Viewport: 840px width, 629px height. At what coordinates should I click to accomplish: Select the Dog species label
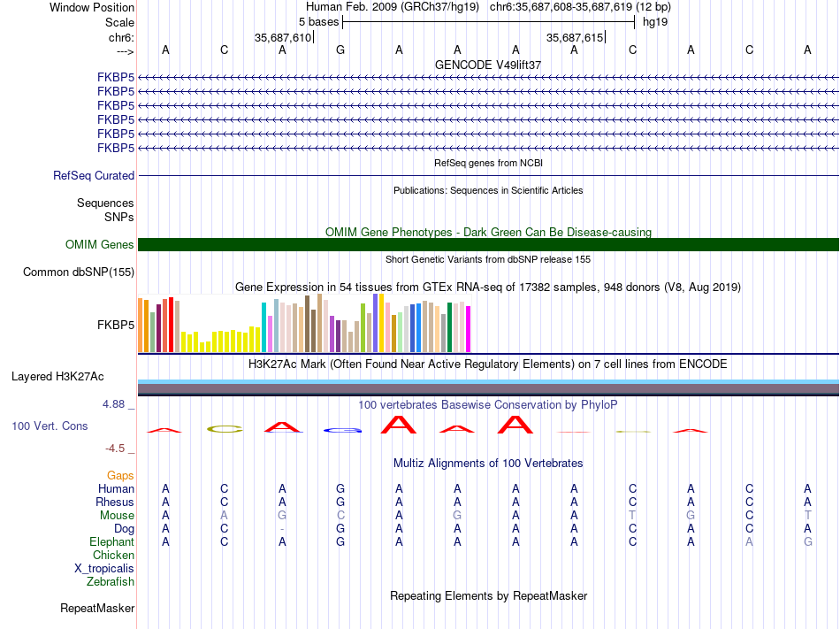coord(124,529)
